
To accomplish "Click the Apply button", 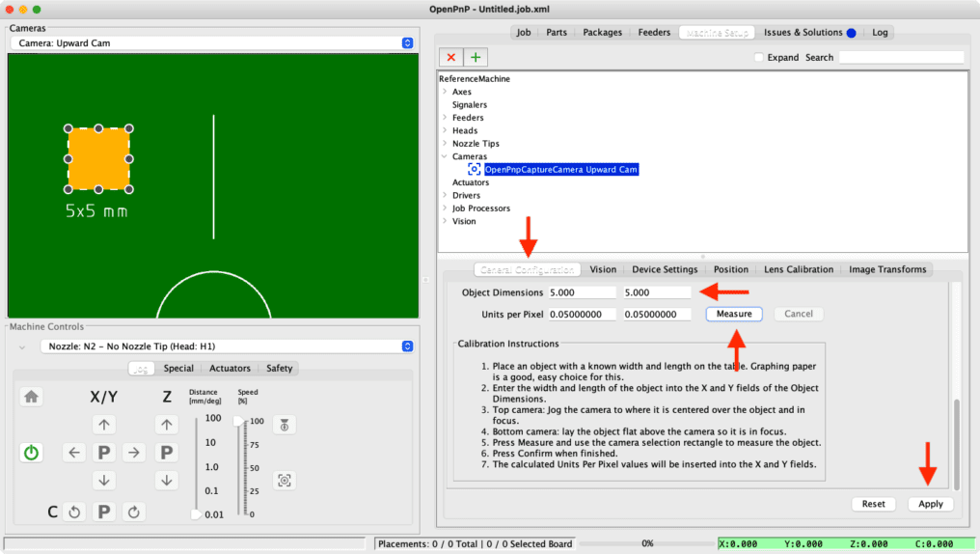I will point(930,504).
